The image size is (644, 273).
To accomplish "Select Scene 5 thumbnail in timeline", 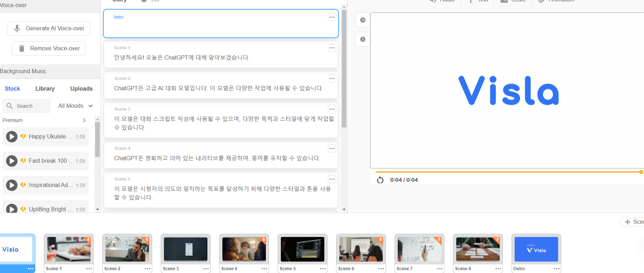I will (303, 249).
